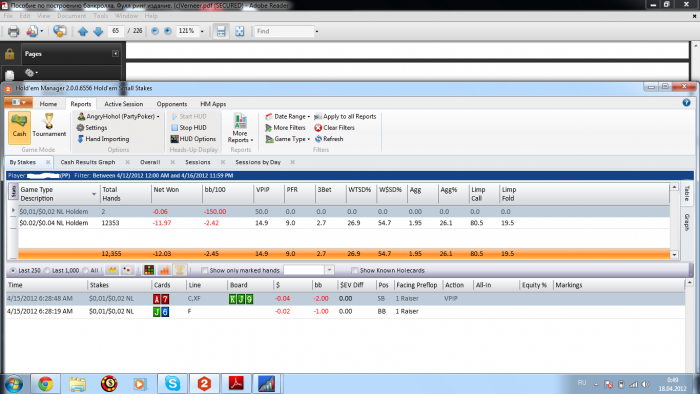The width and height of the screenshot is (700, 394).
Task: Click Stop HUD
Action: point(188,128)
